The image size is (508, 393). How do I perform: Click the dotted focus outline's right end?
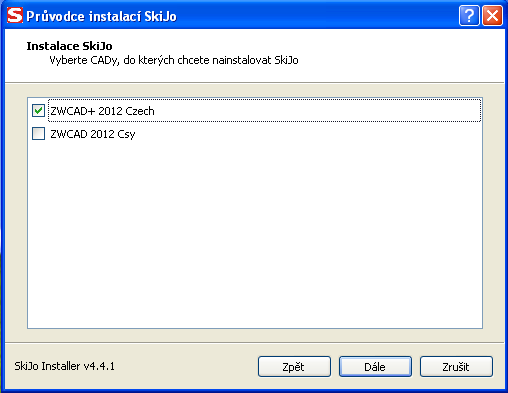(x=480, y=110)
